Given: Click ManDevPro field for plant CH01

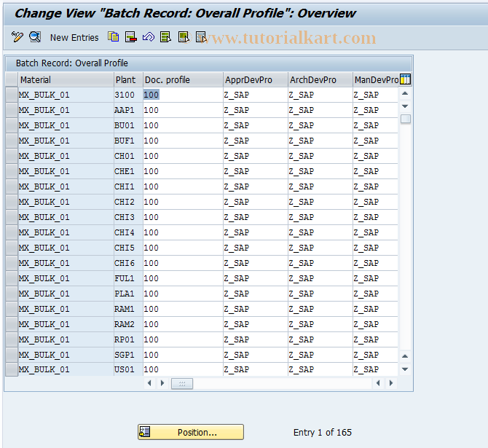Looking at the screenshot, I should point(375,156).
